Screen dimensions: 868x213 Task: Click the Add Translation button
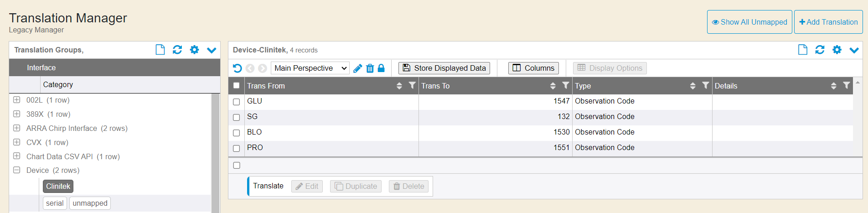(x=828, y=22)
